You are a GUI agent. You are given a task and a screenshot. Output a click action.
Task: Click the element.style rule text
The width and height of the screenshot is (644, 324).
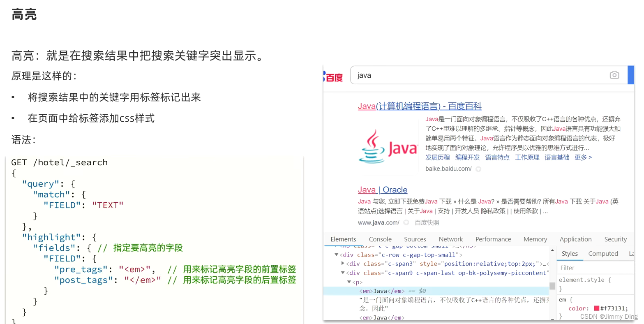click(x=584, y=280)
